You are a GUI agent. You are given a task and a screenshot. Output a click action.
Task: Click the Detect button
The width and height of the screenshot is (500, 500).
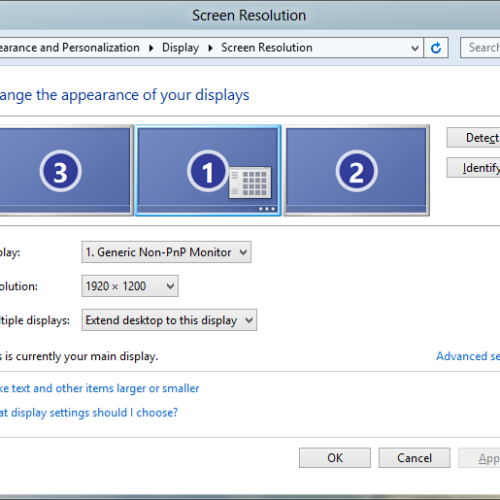pyautogui.click(x=473, y=137)
